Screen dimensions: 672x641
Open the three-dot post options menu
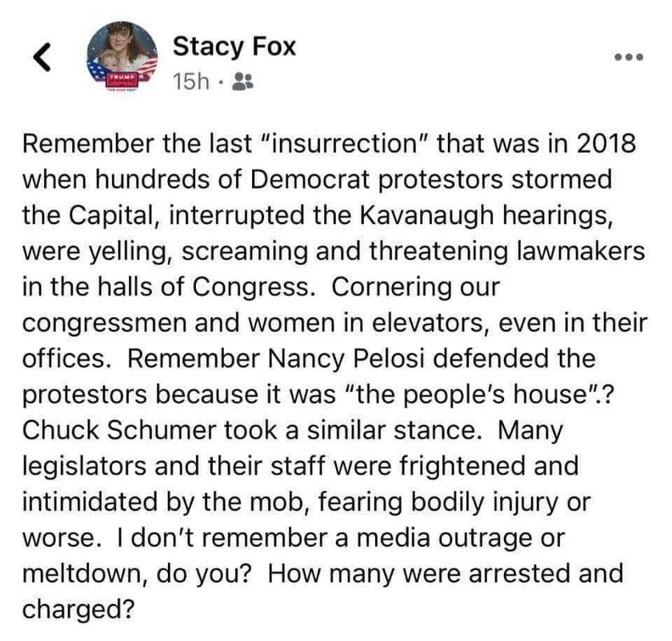click(629, 57)
